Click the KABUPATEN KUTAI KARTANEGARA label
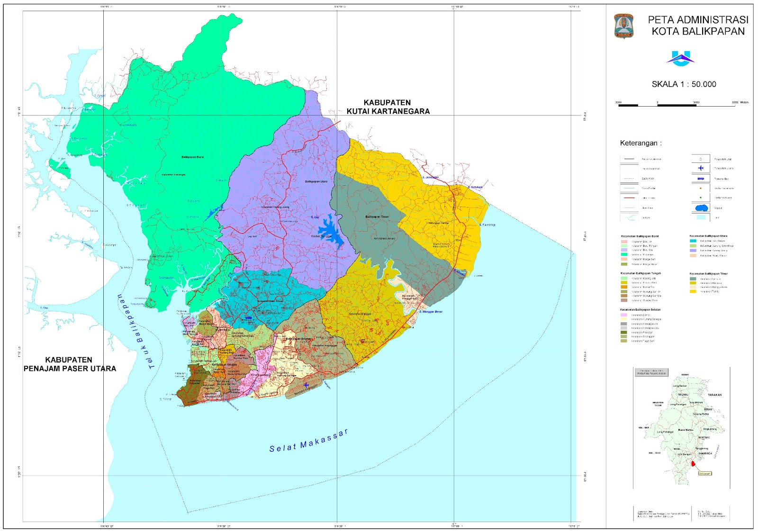Viewport: 758px width, 532px height. pos(388,107)
